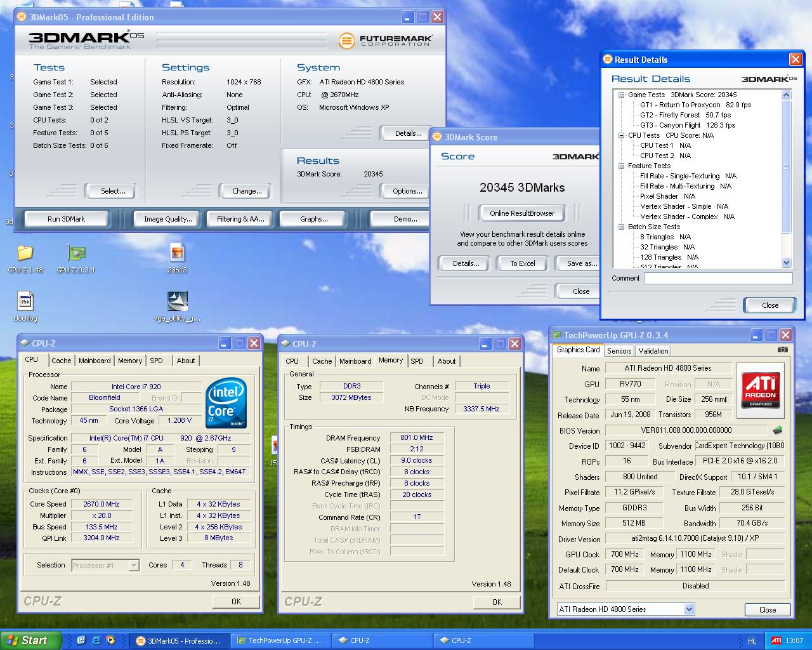Launch Internet Explorer from Quick Launch
This screenshot has width=812, height=650.
pos(96,640)
